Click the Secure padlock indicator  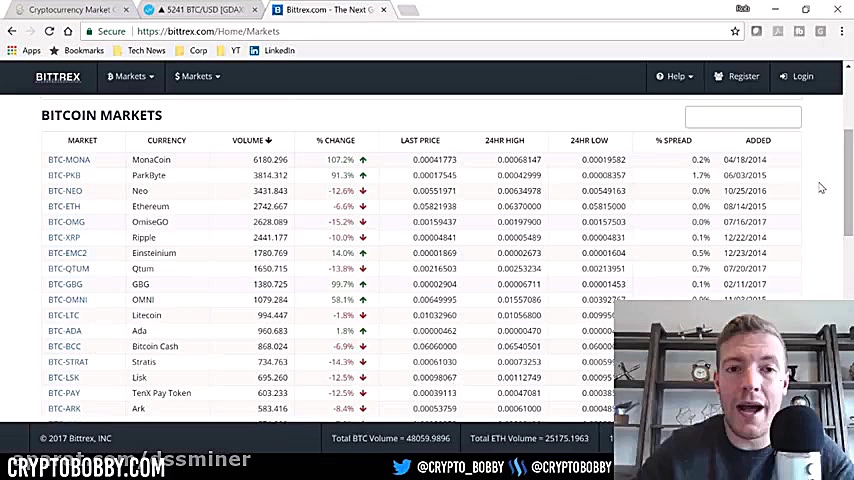tap(106, 32)
